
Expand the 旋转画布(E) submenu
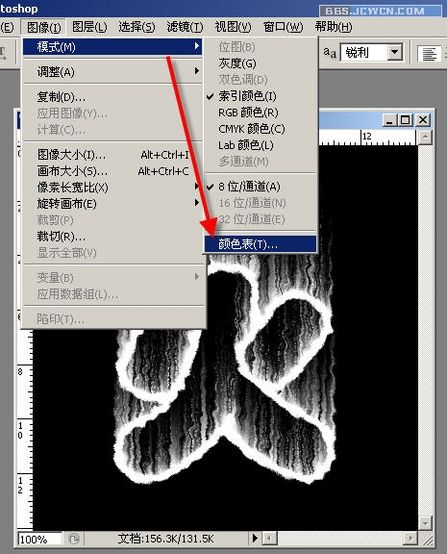(x=113, y=204)
